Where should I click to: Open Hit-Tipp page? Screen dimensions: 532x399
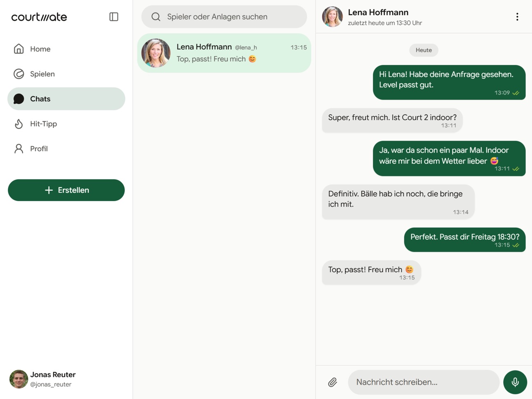click(66, 124)
